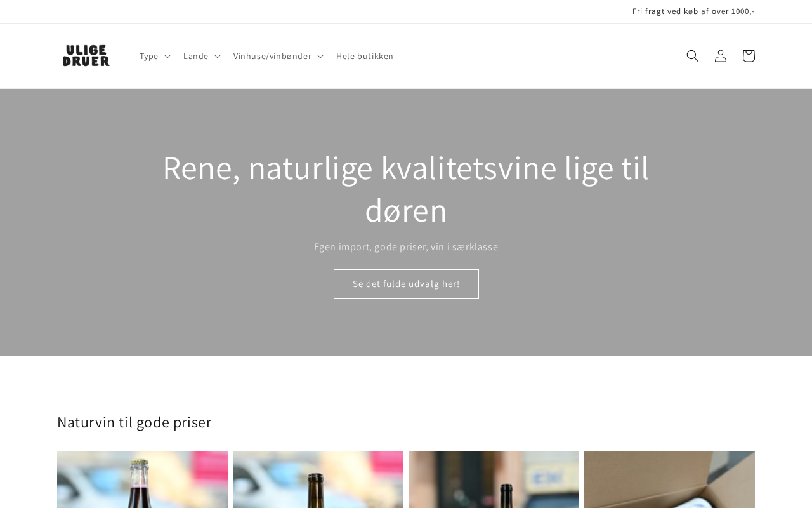Viewport: 812px width, 508px height.
Task: Click the chevron next to Lande
Action: coord(218,57)
